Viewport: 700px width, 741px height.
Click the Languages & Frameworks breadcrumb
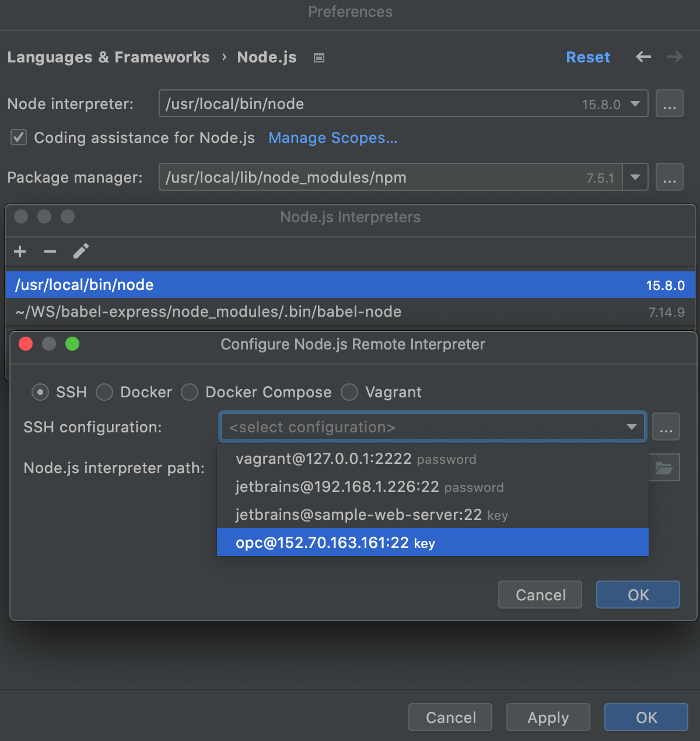click(x=108, y=57)
